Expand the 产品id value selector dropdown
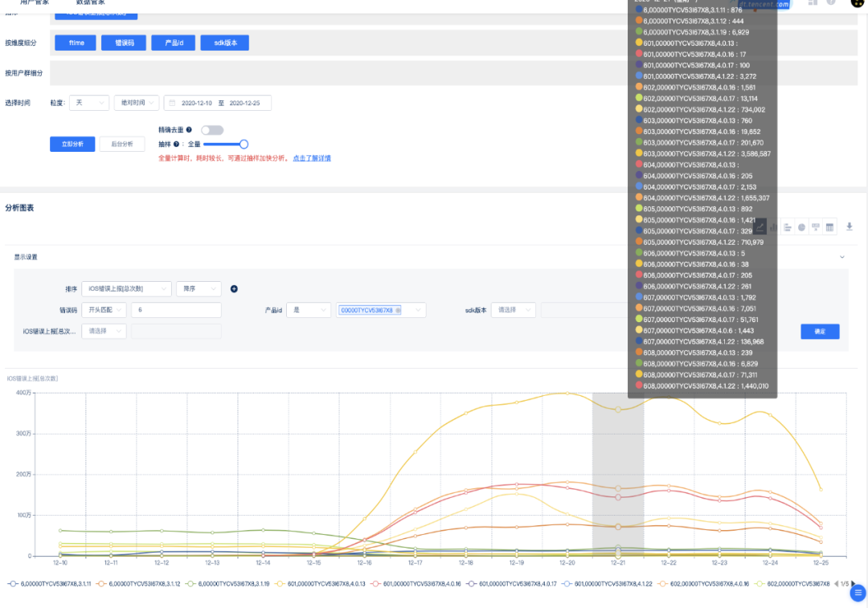Viewport: 868px width, 608px height. [x=418, y=310]
